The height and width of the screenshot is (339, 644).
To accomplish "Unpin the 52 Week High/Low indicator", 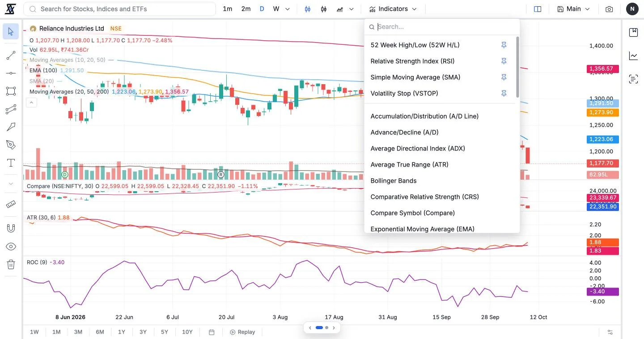I will point(504,45).
